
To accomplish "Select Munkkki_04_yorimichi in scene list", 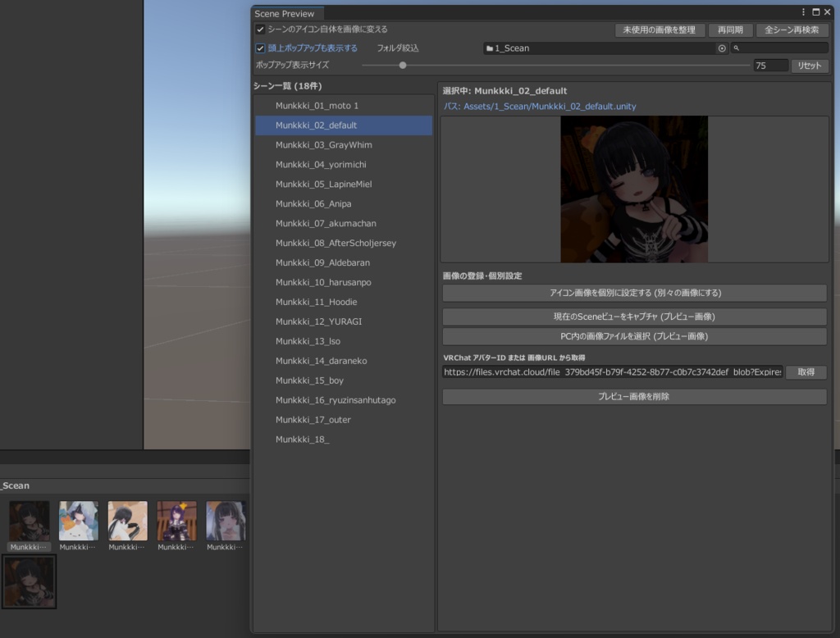I will pos(344,165).
